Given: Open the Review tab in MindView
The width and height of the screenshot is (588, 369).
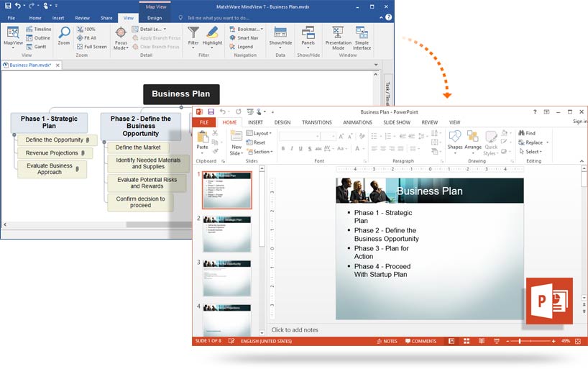Looking at the screenshot, I should click(82, 18).
